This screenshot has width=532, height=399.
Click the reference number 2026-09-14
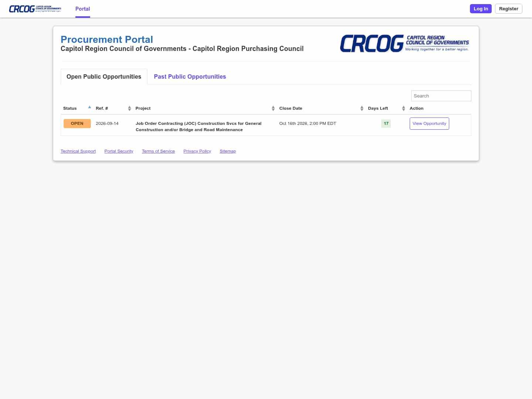click(107, 123)
